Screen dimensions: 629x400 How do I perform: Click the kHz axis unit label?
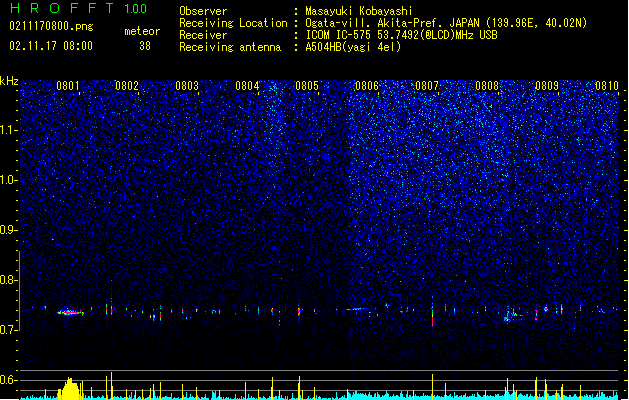pyautogui.click(x=9, y=81)
